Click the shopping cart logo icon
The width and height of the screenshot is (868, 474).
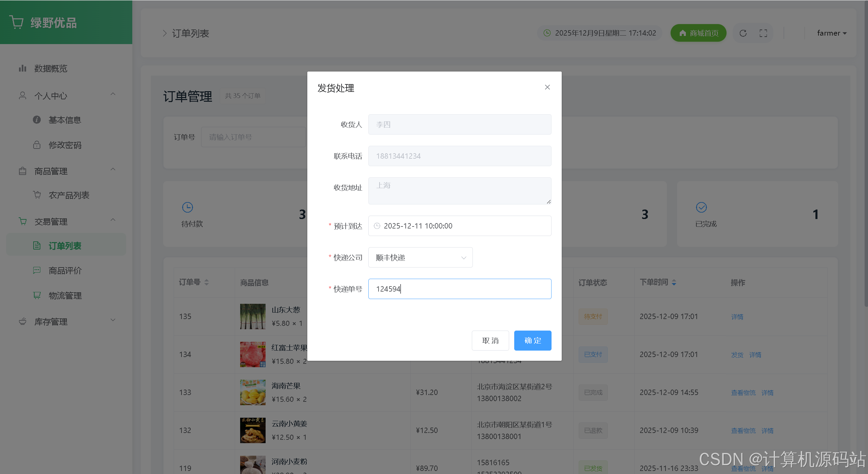click(x=16, y=22)
